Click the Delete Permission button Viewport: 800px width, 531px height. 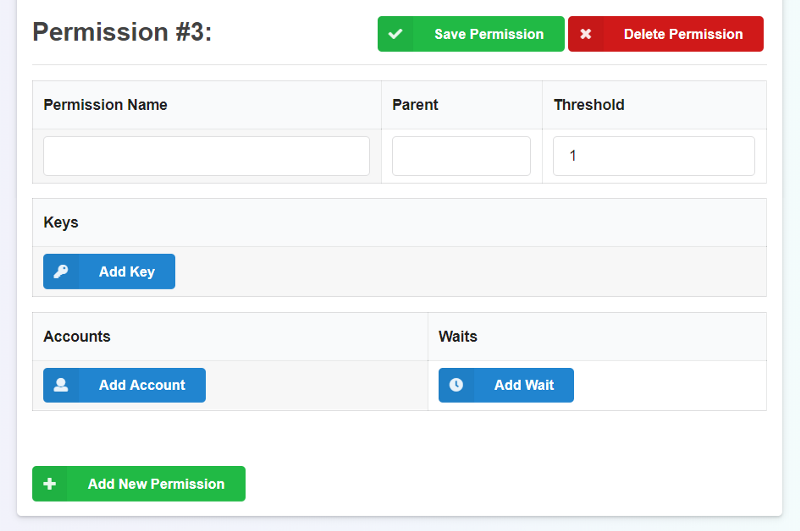click(666, 34)
